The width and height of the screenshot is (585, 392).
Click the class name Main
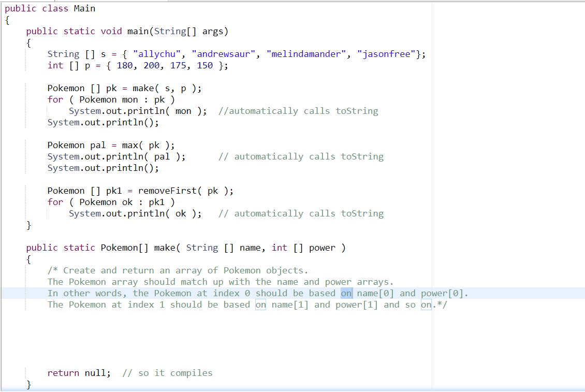(84, 8)
